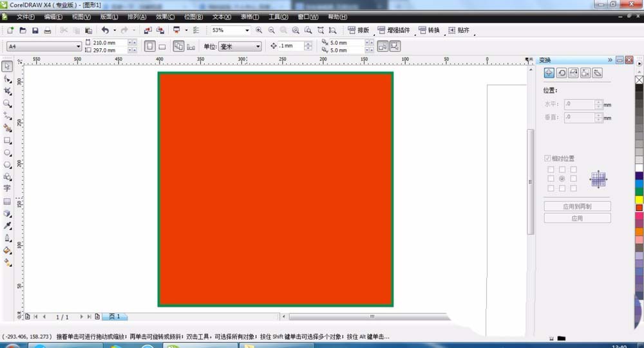Click the 应用到再制 button

577,206
